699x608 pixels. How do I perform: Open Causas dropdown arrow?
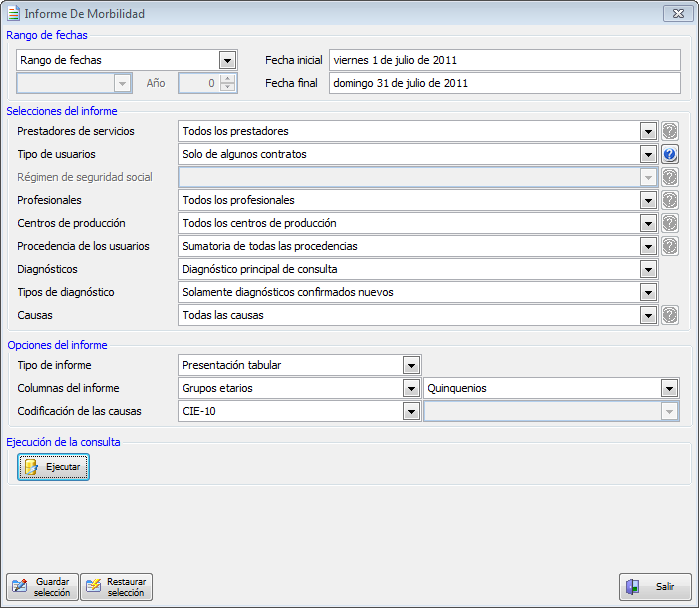click(x=648, y=316)
